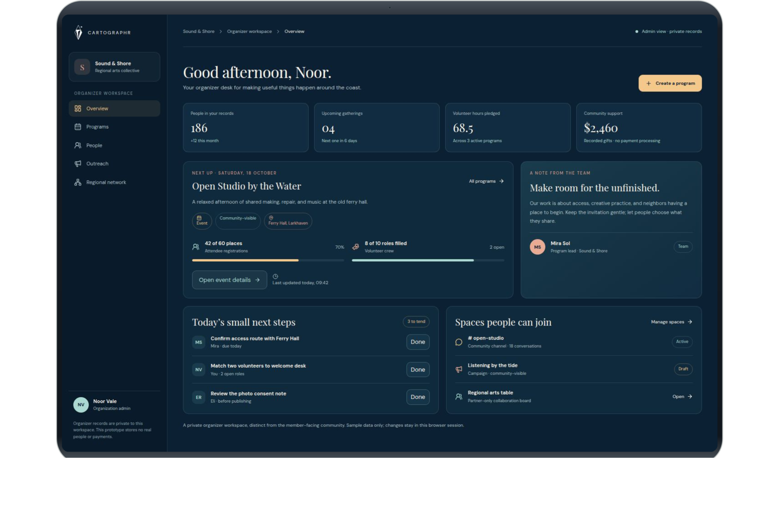Click the Organizer workspace breadcrumb

coord(249,31)
